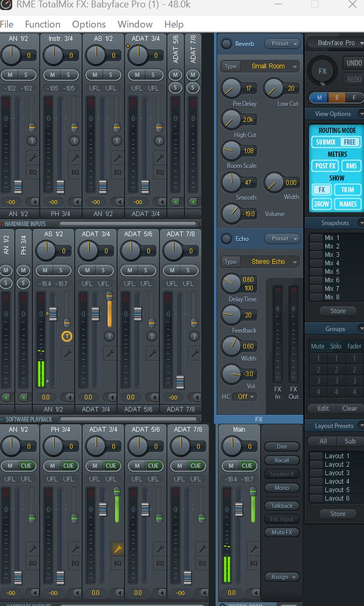Toggle the Reverb power button
The height and width of the screenshot is (606, 364).
[226, 43]
